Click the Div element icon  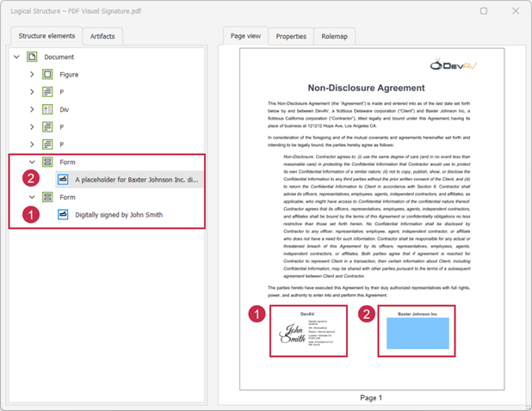[x=47, y=109]
